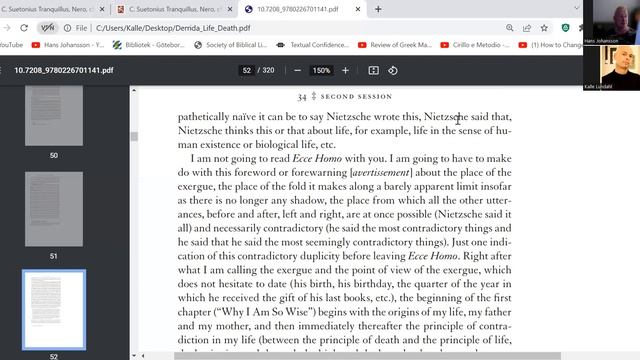The image size is (640, 360).
Task: Click the scroll up arrow of the document
Action: [134, 90]
